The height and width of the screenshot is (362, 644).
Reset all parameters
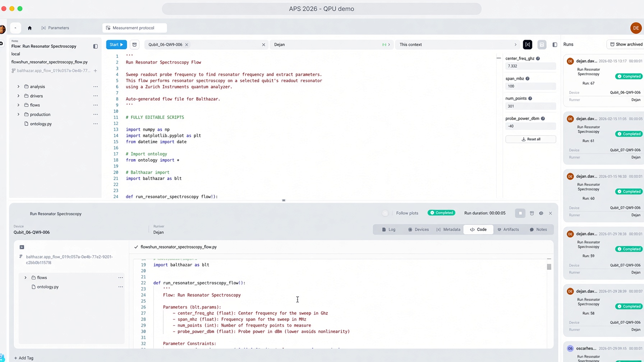coord(530,139)
